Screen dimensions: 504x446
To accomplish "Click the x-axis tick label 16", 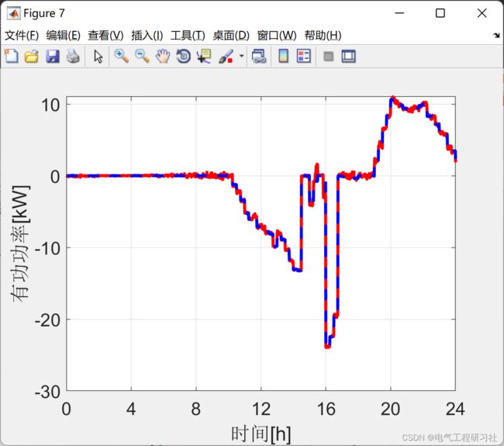I will click(326, 409).
